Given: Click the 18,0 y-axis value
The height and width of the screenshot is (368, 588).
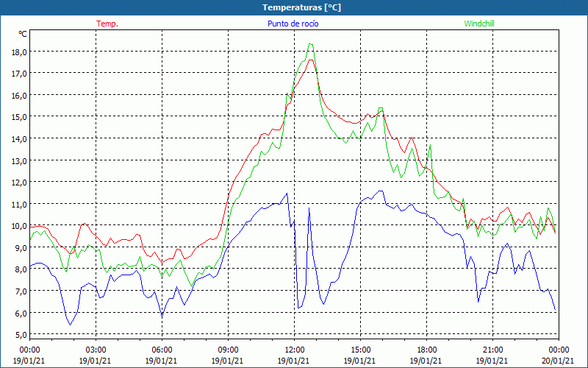Looking at the screenshot, I should 19,52.
